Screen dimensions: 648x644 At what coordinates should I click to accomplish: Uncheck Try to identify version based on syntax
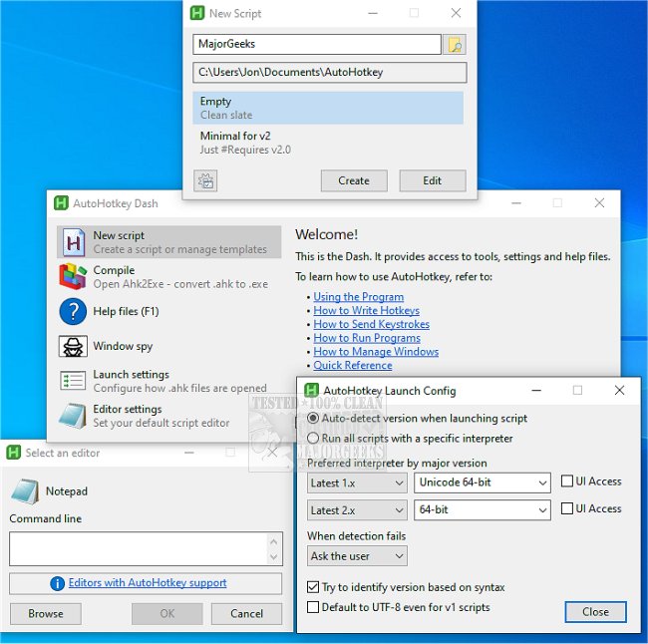[x=314, y=587]
